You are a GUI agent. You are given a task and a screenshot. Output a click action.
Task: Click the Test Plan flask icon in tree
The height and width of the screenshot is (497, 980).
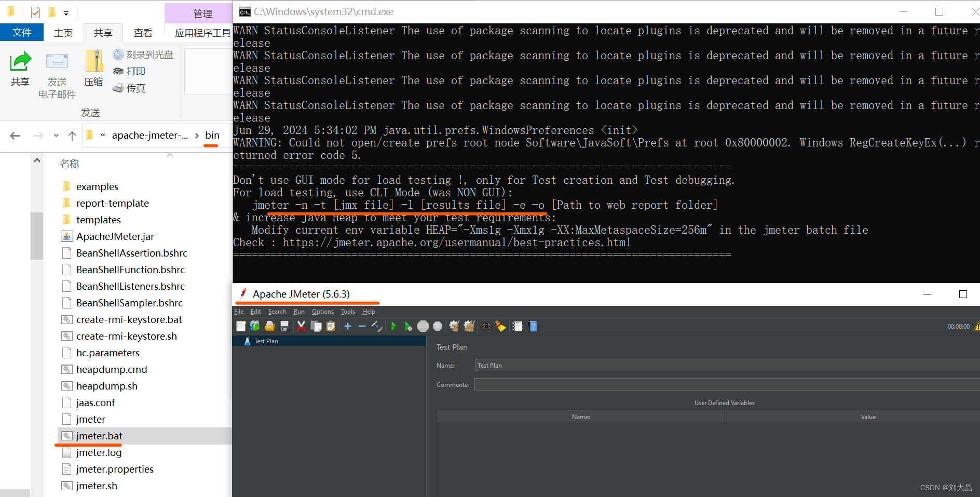point(247,341)
